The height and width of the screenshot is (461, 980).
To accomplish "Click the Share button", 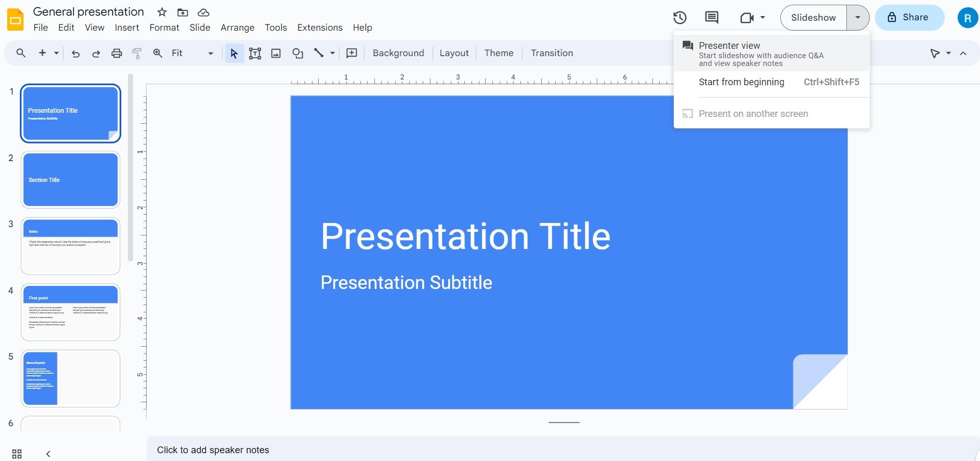I will tap(909, 18).
